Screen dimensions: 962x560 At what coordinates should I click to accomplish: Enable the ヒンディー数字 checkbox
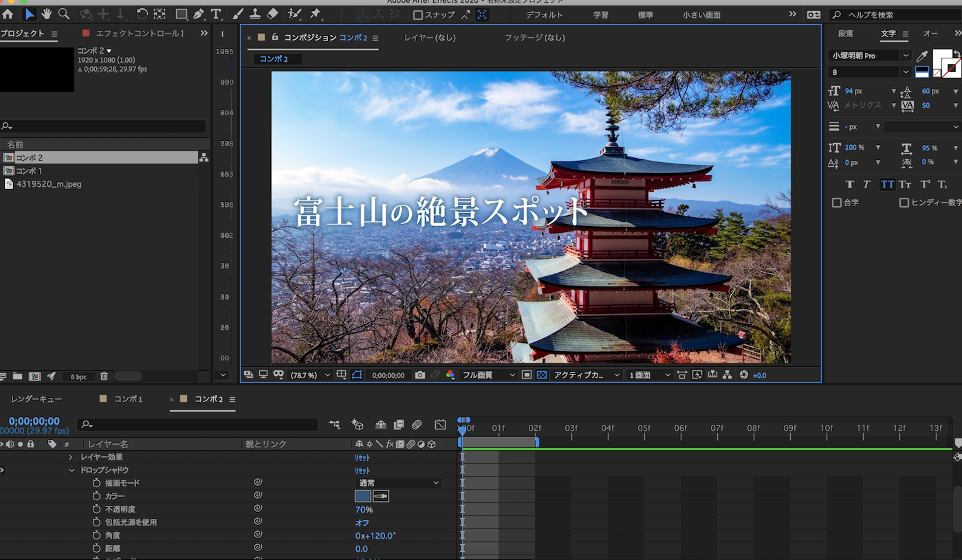click(x=904, y=203)
